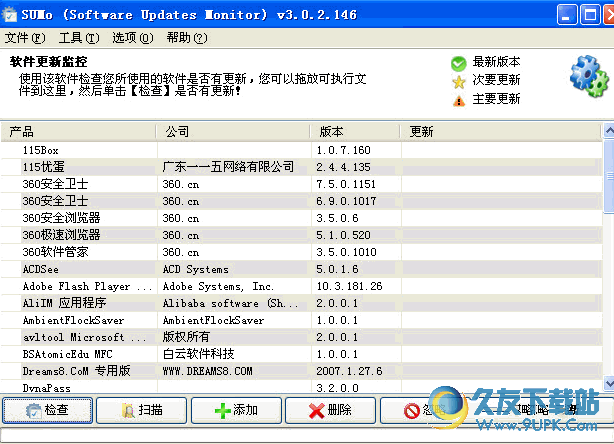Click the green check 最新版本 icon
The image size is (614, 444).
point(458,63)
